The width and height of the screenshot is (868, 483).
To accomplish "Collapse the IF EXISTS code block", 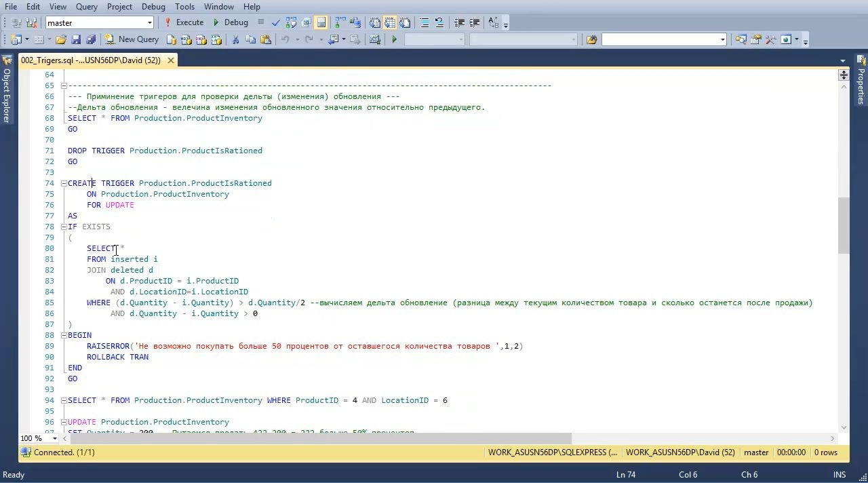I will 64,227.
